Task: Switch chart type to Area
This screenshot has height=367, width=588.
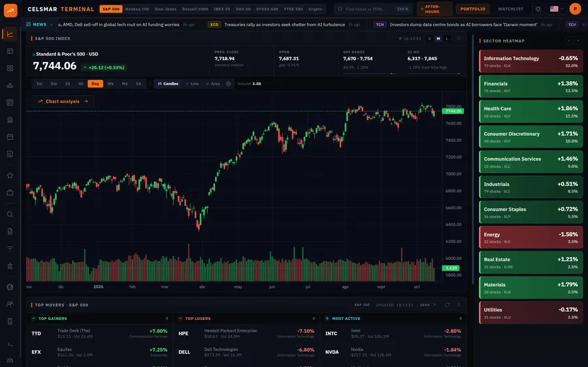Action: pos(212,84)
